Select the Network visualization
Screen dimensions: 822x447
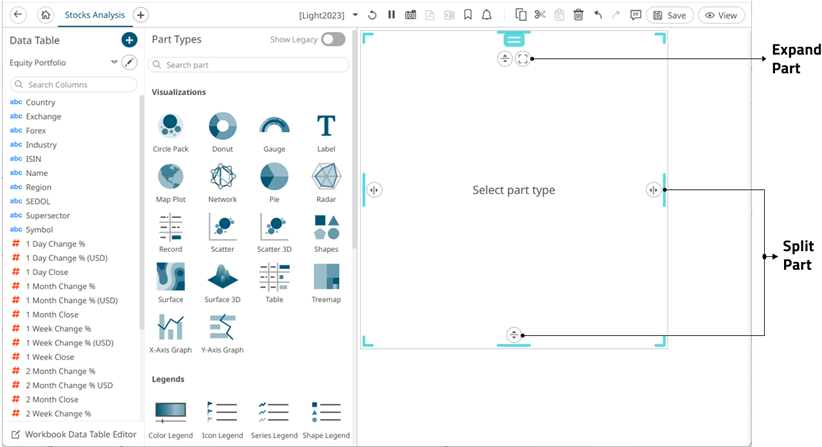click(222, 183)
